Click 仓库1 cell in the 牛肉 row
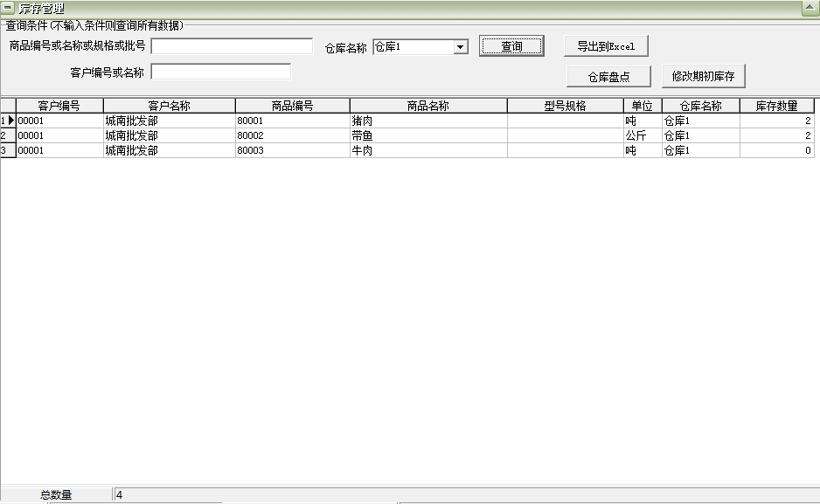This screenshot has width=820, height=504. pos(701,150)
